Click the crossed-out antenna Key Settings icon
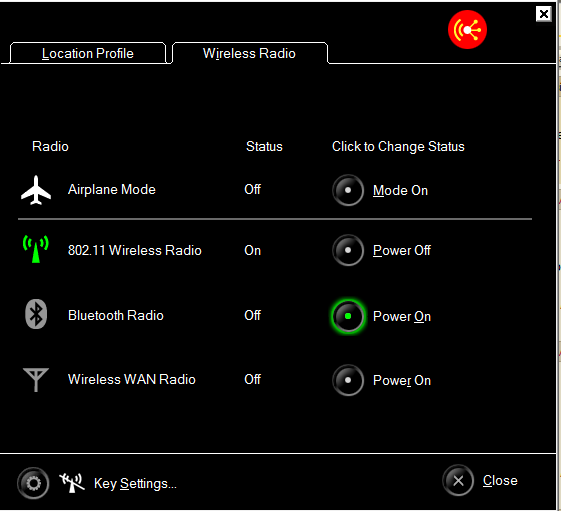This screenshot has height=511, width=561. pos(72,483)
